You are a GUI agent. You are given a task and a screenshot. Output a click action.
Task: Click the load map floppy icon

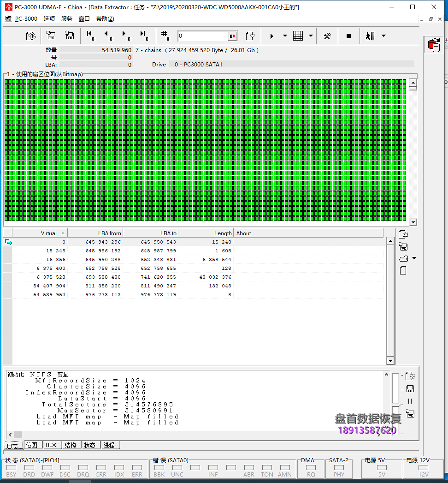coord(69,36)
